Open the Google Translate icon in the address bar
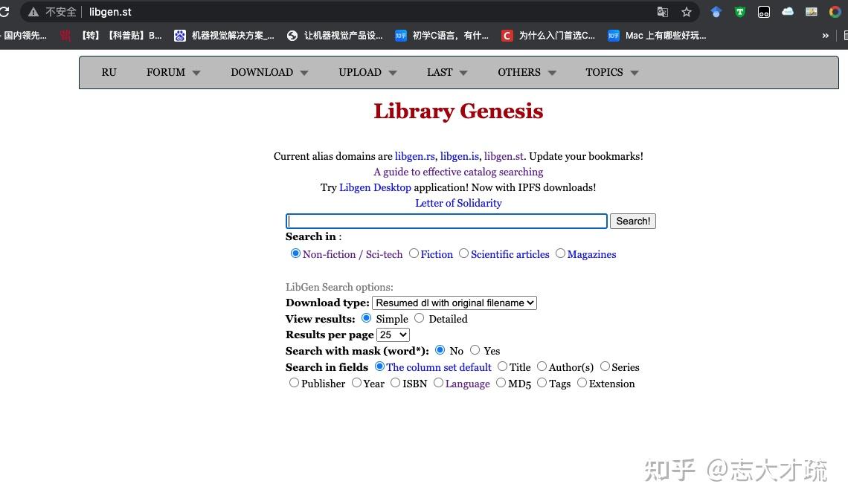The width and height of the screenshot is (848, 504). [x=663, y=12]
